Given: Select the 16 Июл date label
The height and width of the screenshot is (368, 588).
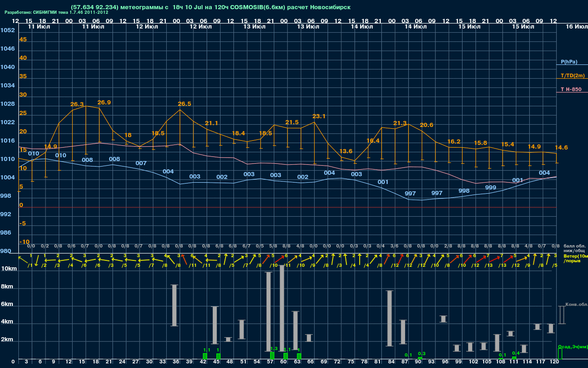Looking at the screenshot, I should coord(576,27).
